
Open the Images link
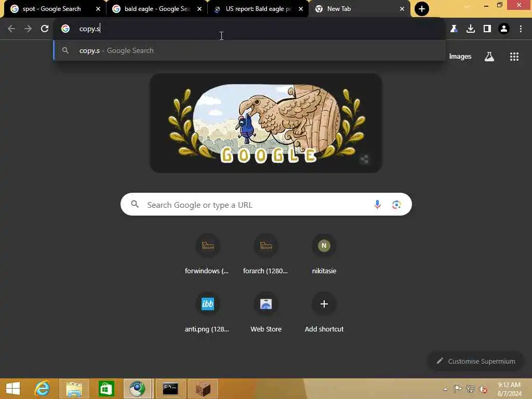pos(460,56)
